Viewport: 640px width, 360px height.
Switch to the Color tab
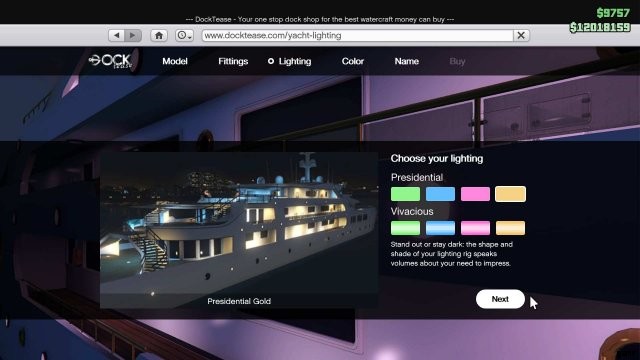pyautogui.click(x=353, y=61)
